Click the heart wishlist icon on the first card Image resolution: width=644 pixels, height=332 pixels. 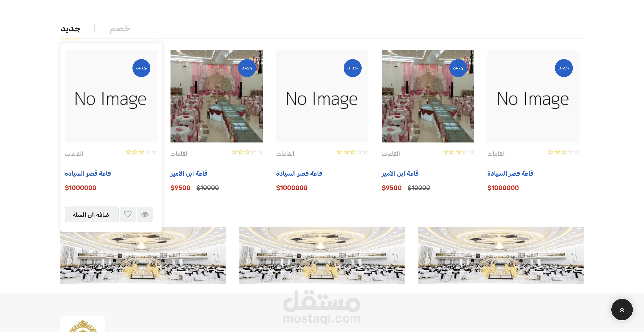pyautogui.click(x=128, y=214)
